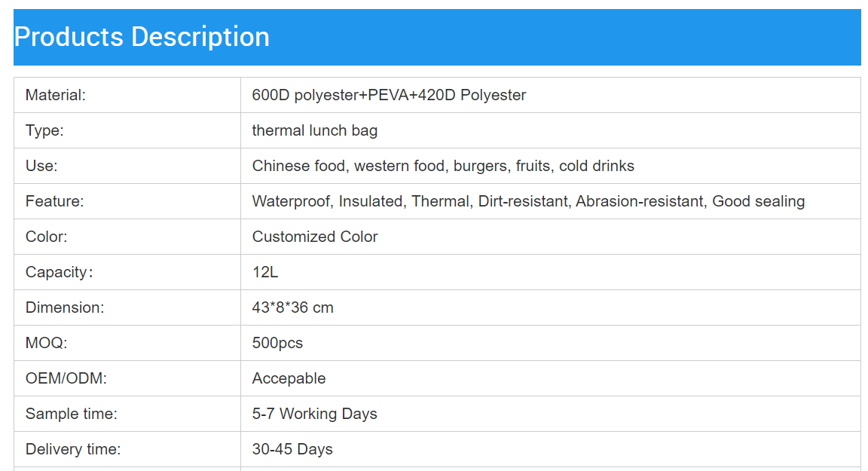
Task: Click the 500pcs MOQ value
Action: [x=277, y=343]
